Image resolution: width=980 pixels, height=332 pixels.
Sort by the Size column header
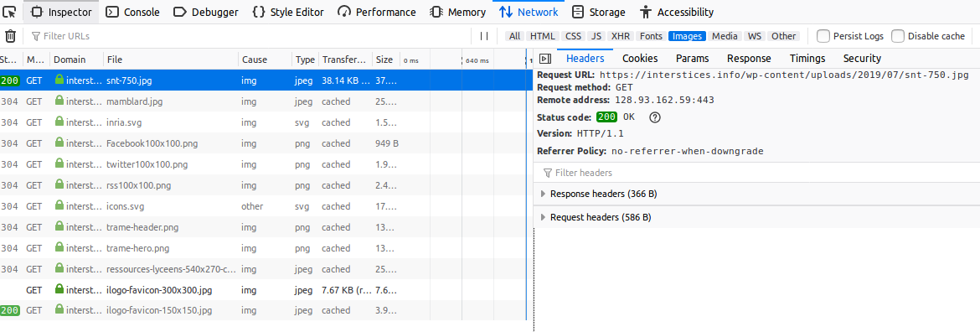point(385,60)
